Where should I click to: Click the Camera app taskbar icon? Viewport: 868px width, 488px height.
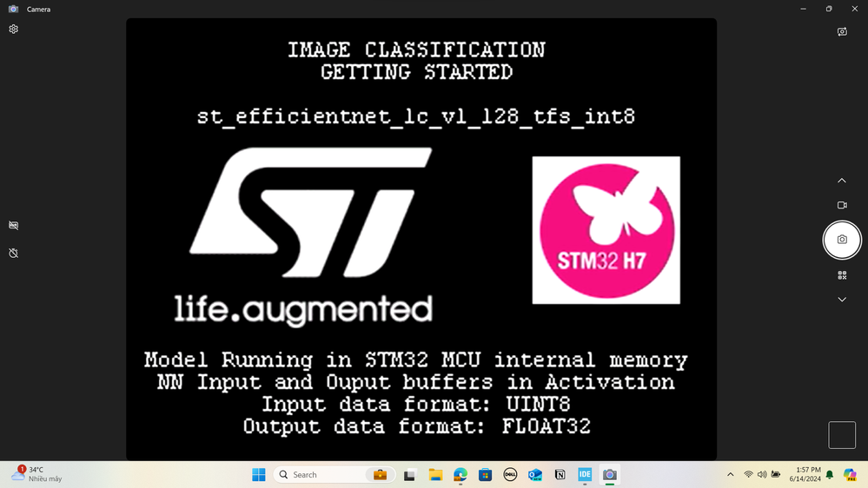pyautogui.click(x=609, y=475)
